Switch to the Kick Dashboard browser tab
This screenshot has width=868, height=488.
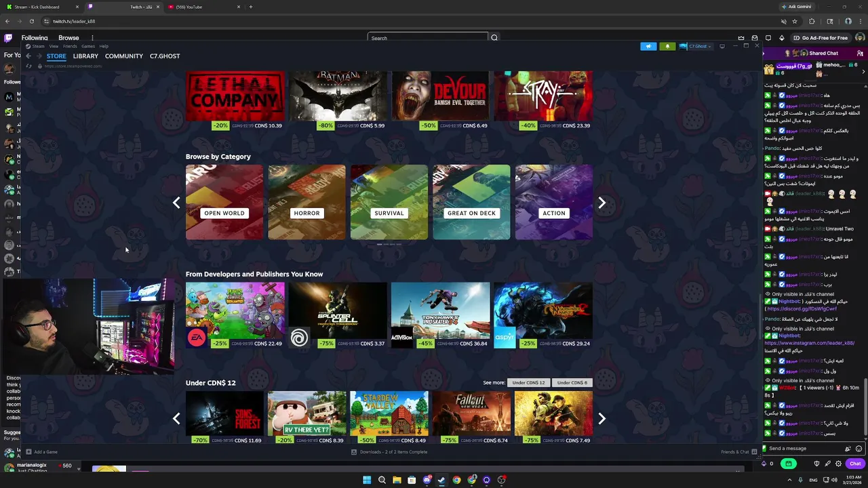pos(41,7)
